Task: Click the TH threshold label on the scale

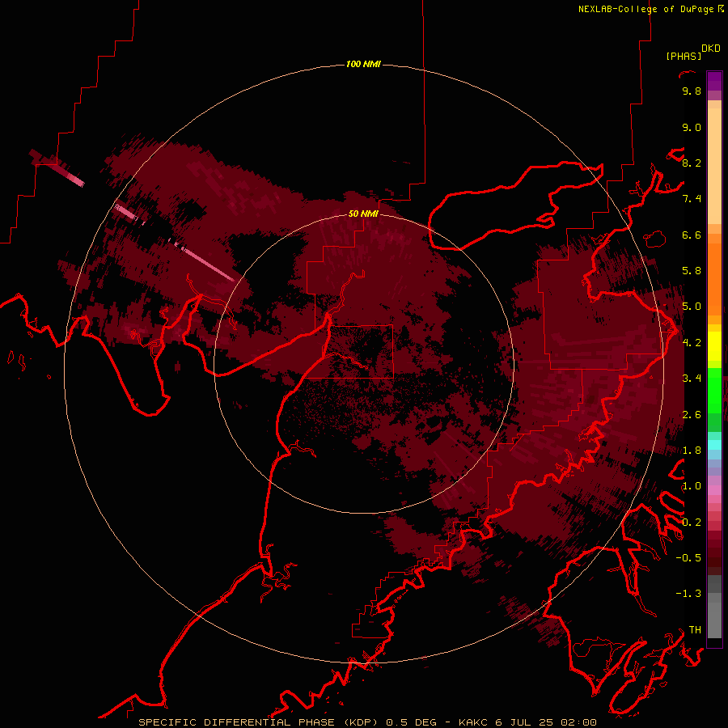Action: point(695,630)
